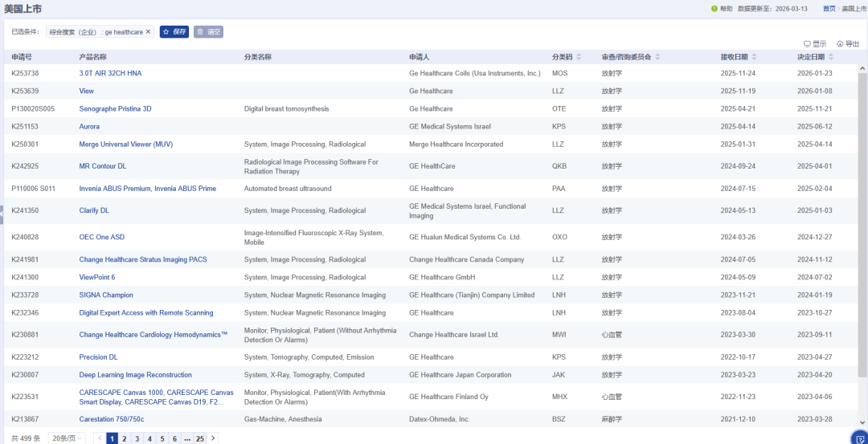868x444 pixels.
Task: Open the floating feedback icon at bottom right
Action: click(x=858, y=438)
